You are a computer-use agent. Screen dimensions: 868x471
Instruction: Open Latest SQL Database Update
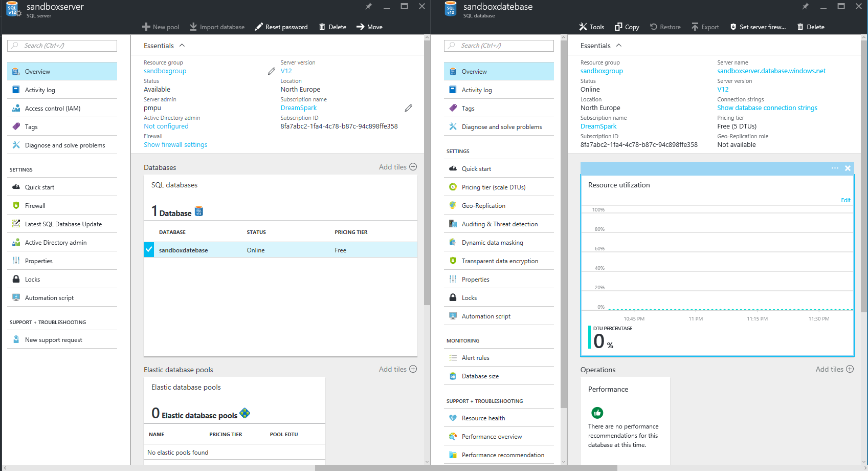pos(62,224)
